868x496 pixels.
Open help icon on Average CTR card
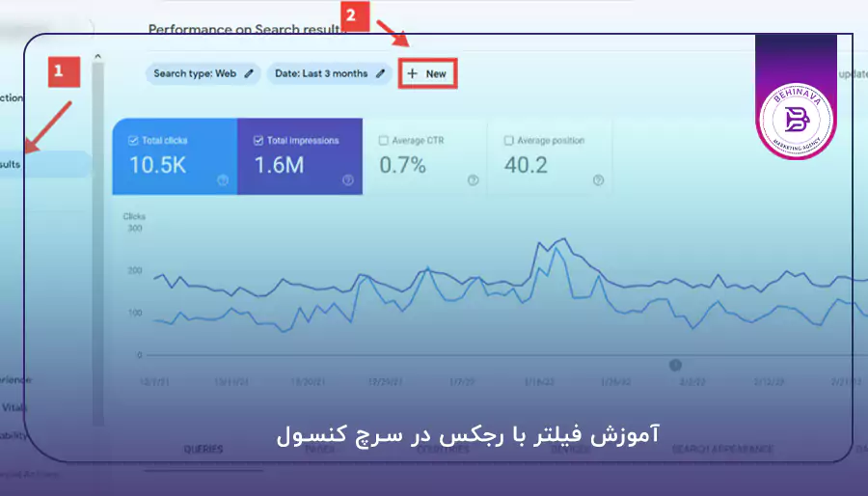(x=473, y=179)
